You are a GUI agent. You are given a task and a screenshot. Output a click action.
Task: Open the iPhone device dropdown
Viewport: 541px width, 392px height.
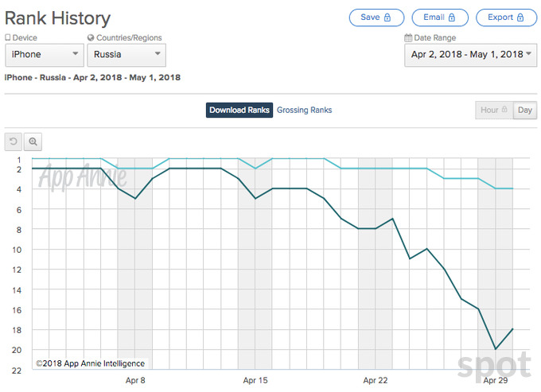click(45, 55)
